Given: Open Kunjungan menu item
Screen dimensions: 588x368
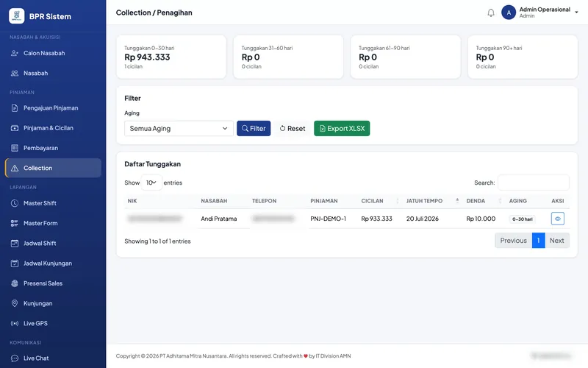Looking at the screenshot, I should (53, 303).
